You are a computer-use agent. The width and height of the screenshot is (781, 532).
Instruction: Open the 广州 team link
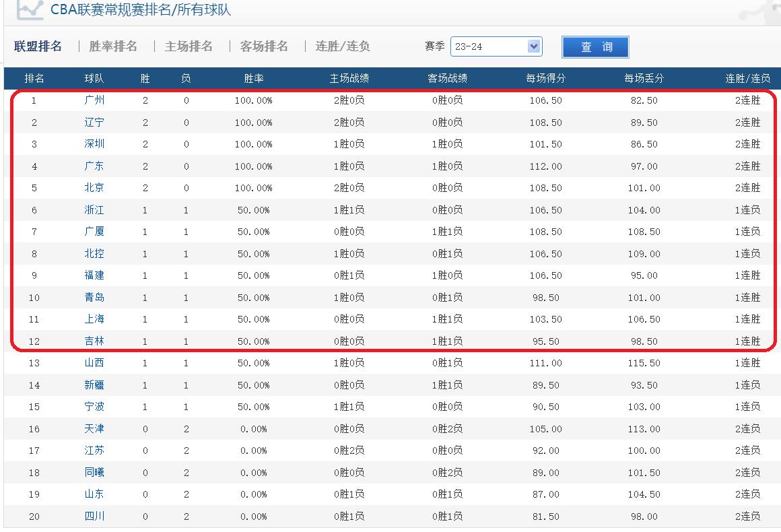94,100
